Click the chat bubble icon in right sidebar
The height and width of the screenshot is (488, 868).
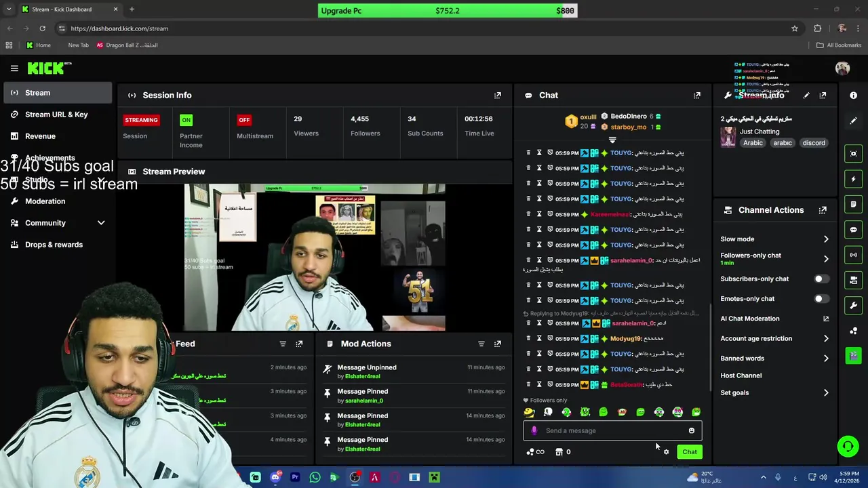pos(854,230)
